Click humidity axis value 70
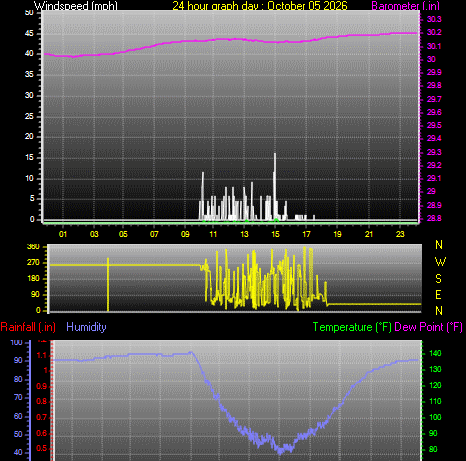Image resolution: width=466 pixels, height=461 pixels. 18,397
